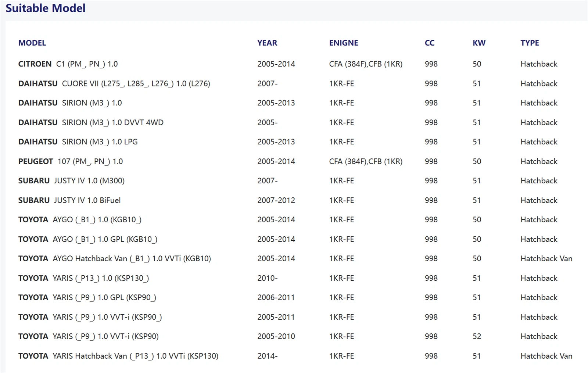This screenshot has height=373, width=588.
Task: Select the TYPE column header
Action: pos(530,43)
